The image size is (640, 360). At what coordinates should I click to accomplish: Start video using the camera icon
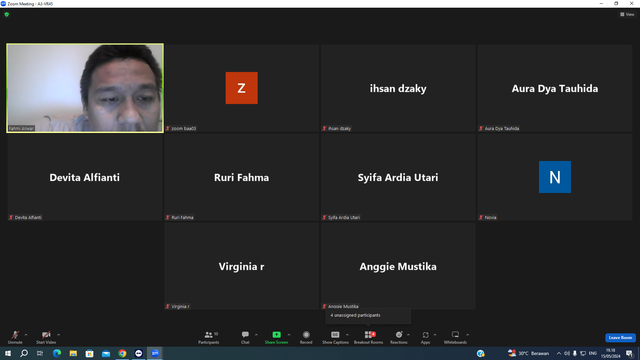46,337
